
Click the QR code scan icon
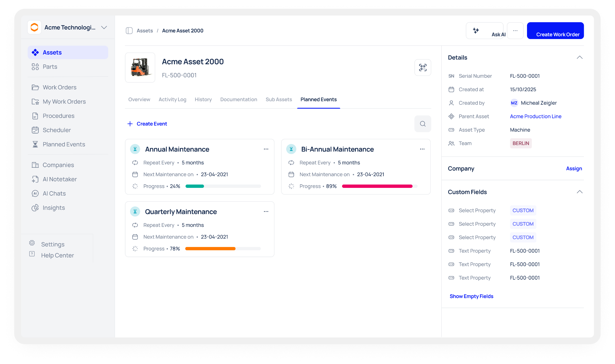point(423,68)
